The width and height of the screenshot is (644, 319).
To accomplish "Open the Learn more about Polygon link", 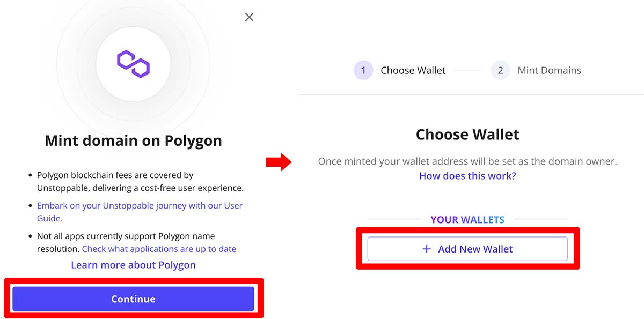I will (x=133, y=265).
